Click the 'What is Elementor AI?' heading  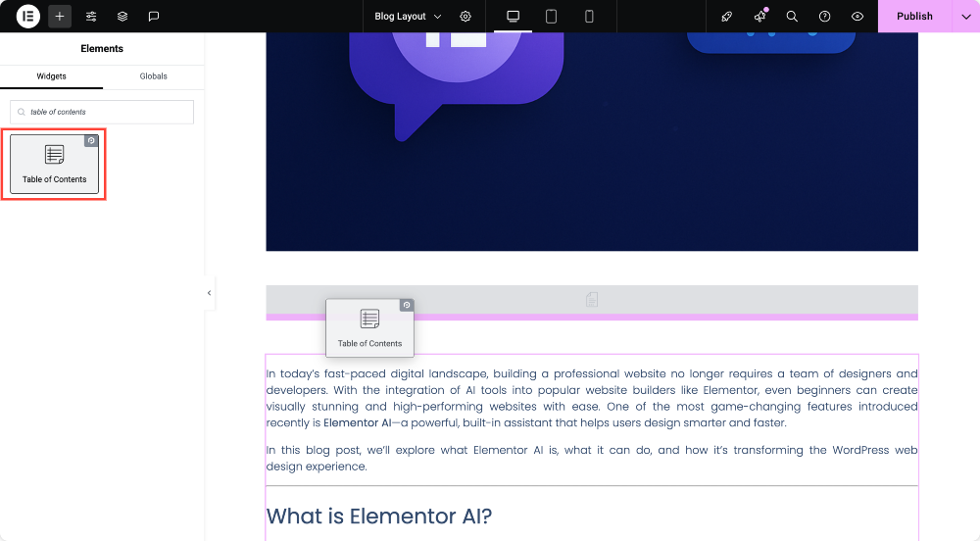[x=379, y=516]
